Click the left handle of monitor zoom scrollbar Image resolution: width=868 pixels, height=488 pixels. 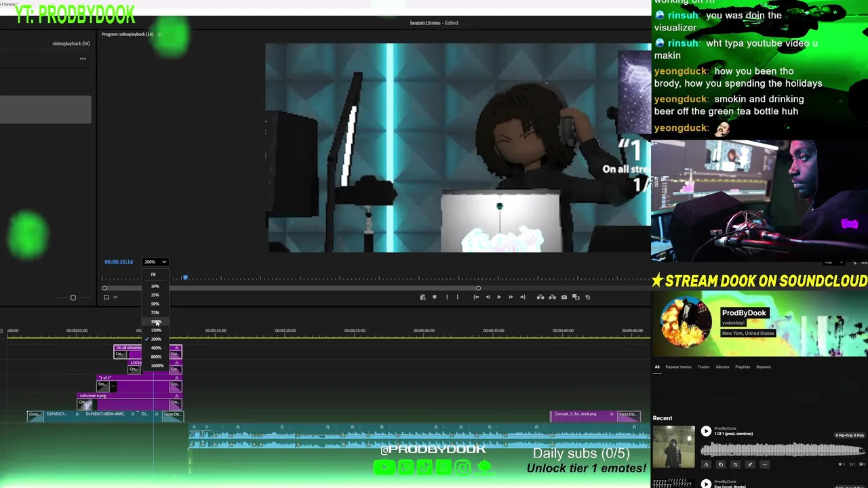[x=104, y=288]
